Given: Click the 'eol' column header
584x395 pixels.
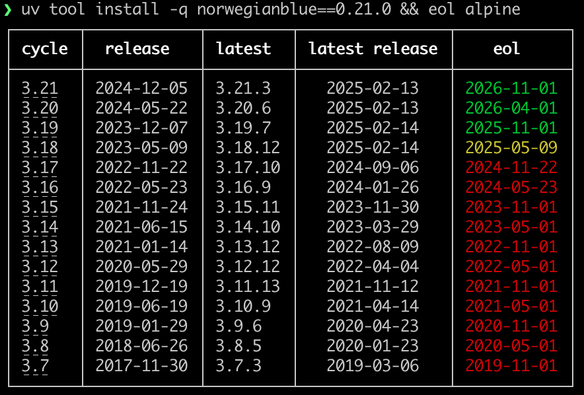Looking at the screenshot, I should click(506, 49).
